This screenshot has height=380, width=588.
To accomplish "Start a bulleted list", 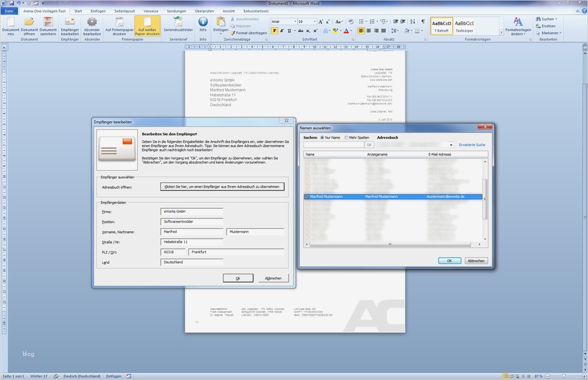I will [x=361, y=22].
